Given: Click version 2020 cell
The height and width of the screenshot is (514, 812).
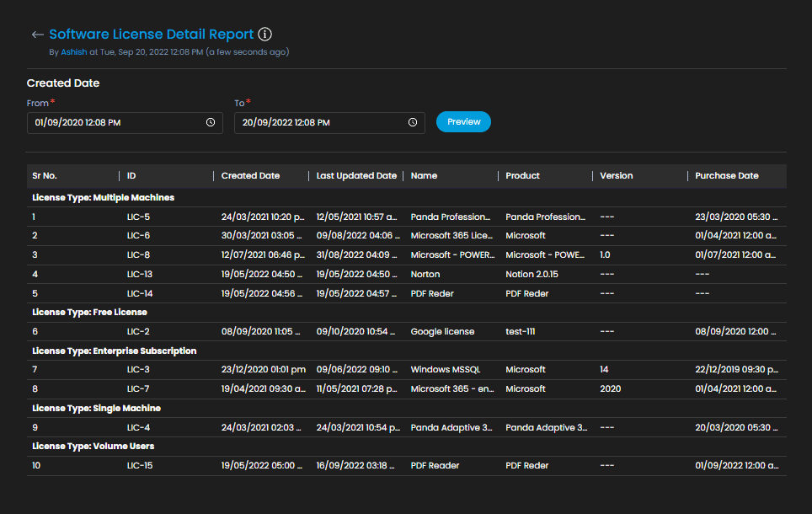Looking at the screenshot, I should coord(610,388).
